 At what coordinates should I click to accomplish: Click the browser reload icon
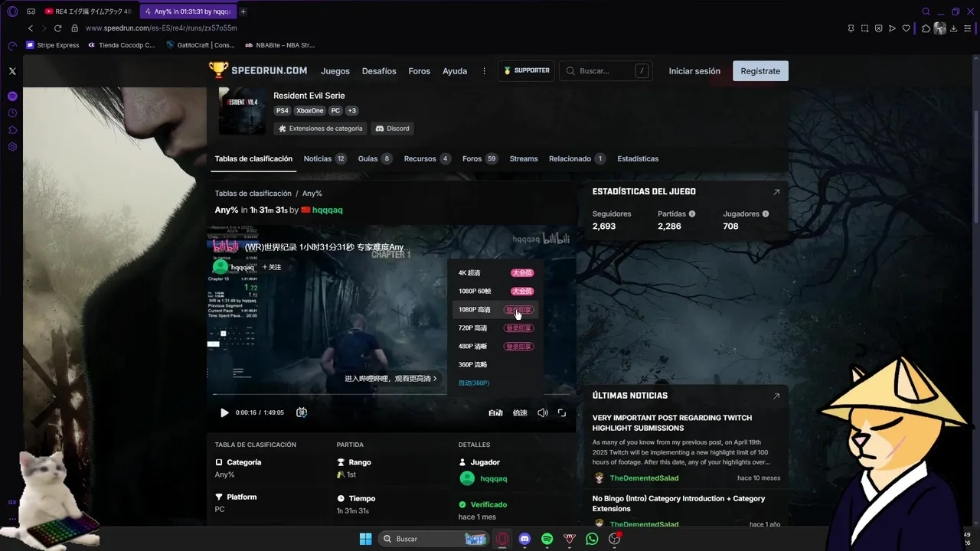[57, 28]
